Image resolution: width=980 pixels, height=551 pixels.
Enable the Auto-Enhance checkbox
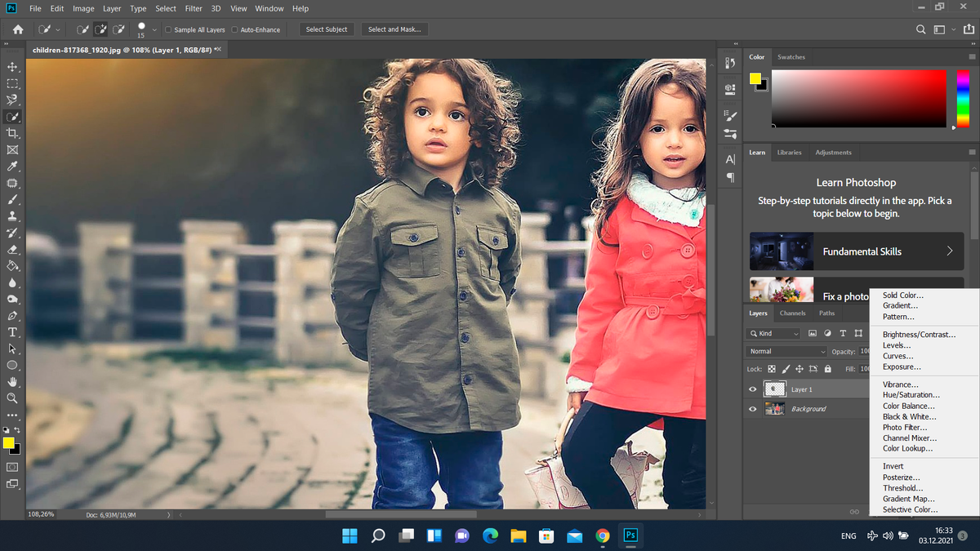click(234, 30)
